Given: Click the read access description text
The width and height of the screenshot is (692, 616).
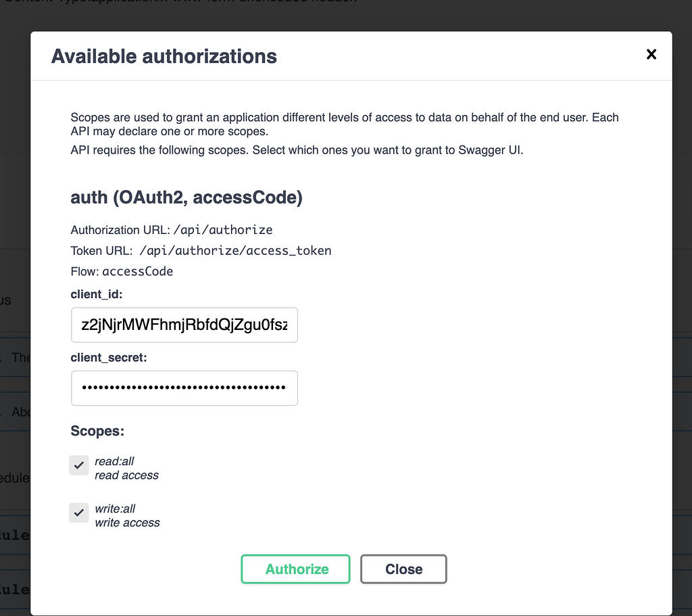Looking at the screenshot, I should tap(126, 475).
